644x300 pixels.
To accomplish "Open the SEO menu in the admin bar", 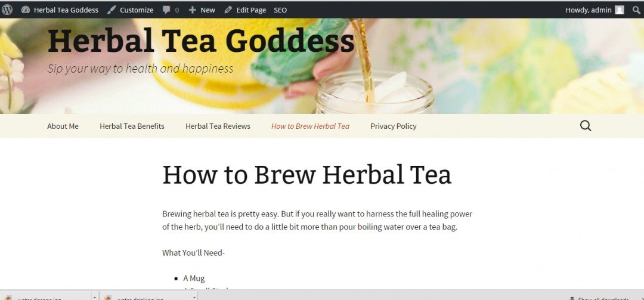I will (x=280, y=10).
